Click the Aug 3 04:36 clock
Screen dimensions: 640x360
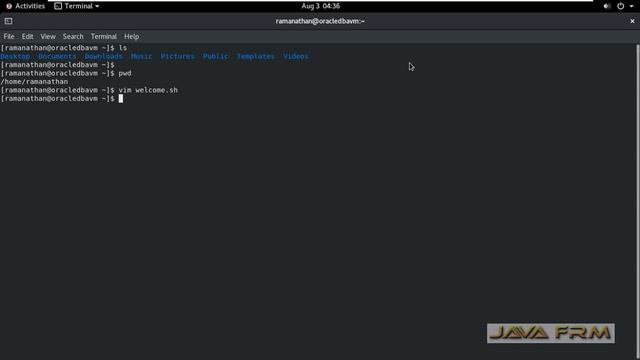click(320, 6)
